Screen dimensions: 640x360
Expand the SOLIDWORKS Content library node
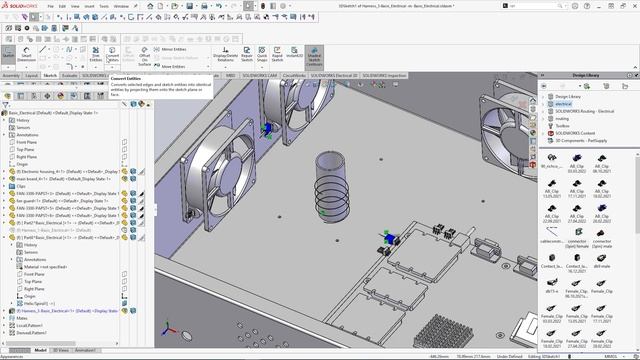(543, 133)
